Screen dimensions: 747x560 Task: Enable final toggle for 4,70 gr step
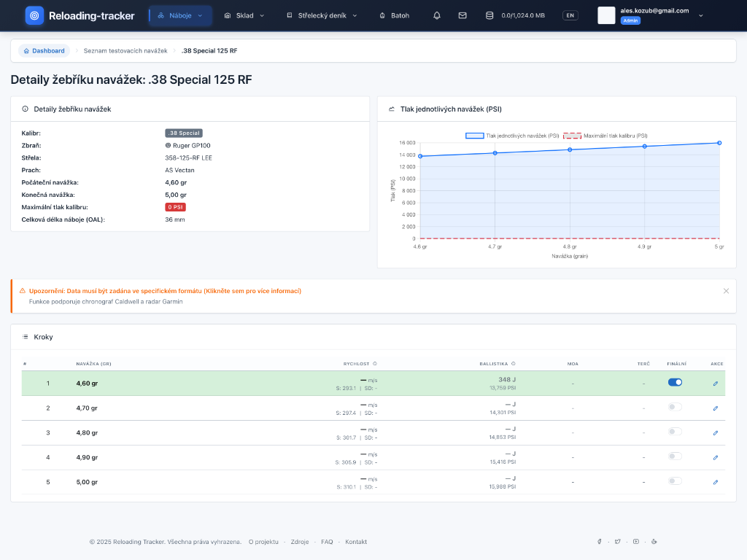click(675, 407)
